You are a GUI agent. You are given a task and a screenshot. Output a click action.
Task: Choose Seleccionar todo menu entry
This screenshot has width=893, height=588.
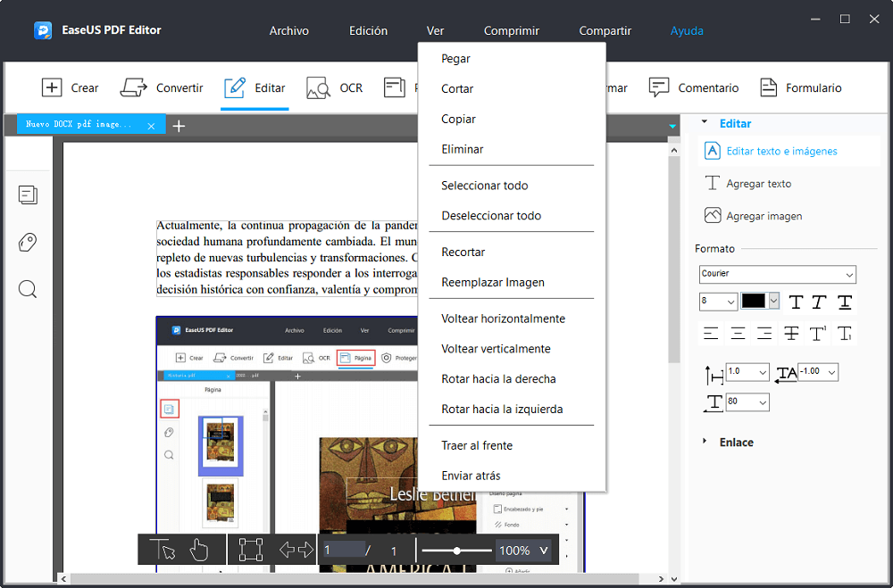tap(512, 186)
